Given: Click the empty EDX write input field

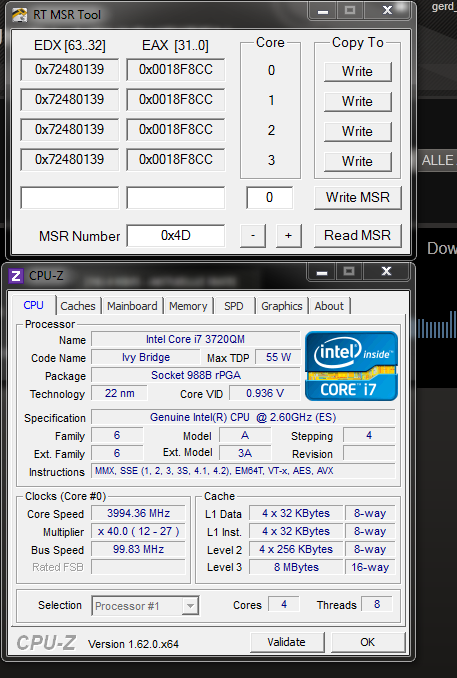Looking at the screenshot, I should (x=69, y=198).
